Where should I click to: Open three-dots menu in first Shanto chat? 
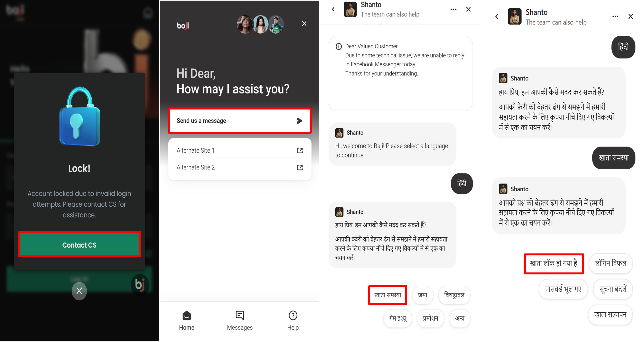[454, 10]
